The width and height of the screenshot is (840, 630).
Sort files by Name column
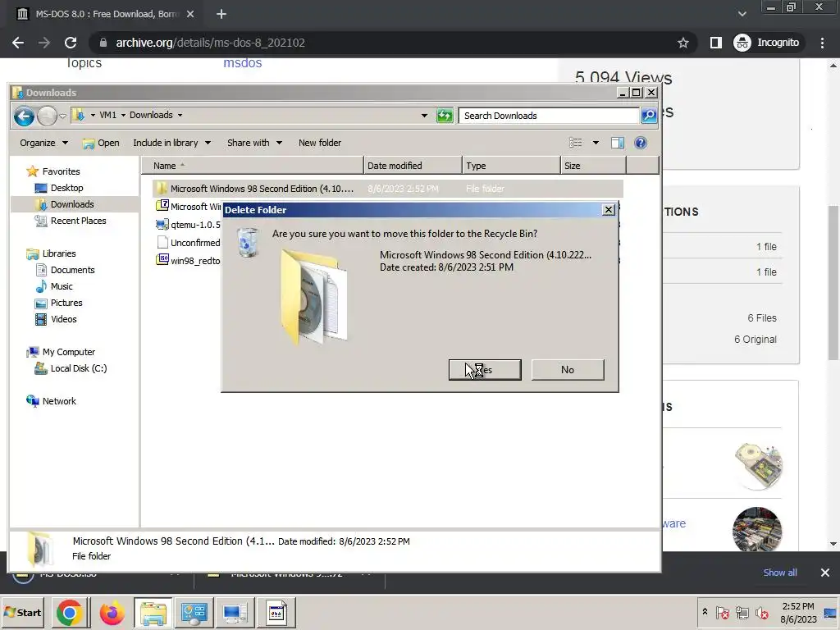click(253, 166)
